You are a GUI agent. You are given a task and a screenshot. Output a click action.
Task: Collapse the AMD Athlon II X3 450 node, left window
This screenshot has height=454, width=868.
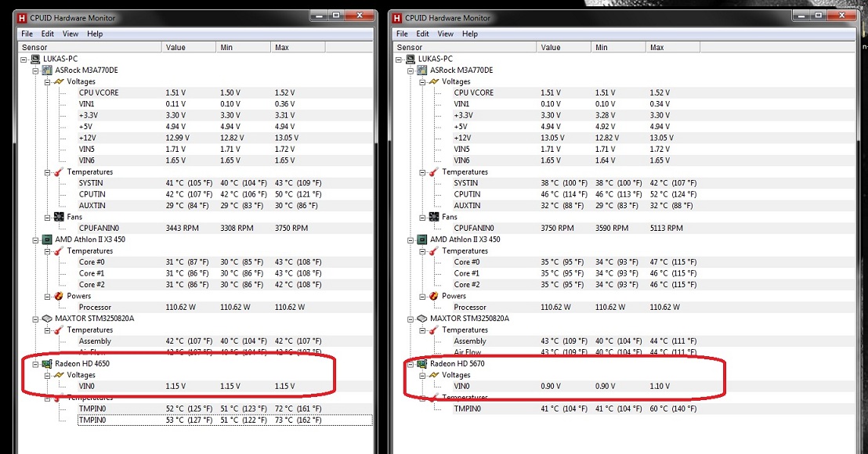coord(35,240)
